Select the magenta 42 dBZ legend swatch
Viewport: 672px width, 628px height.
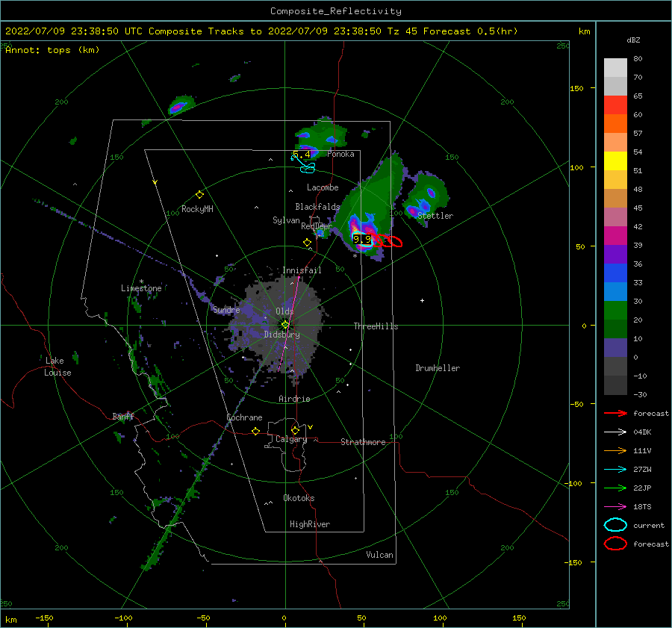point(615,235)
